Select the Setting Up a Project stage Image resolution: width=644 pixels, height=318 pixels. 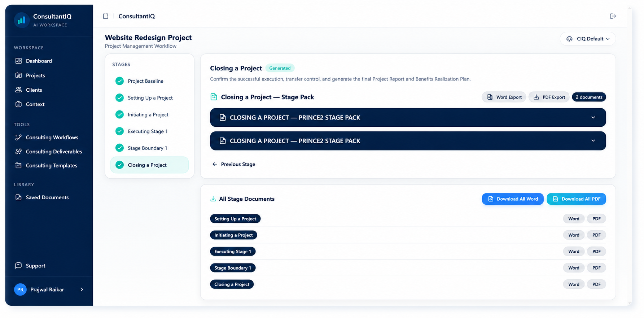click(x=149, y=98)
